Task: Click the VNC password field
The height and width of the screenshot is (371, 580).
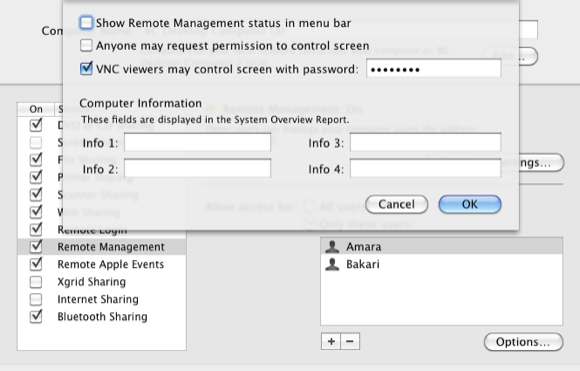Action: 434,69
